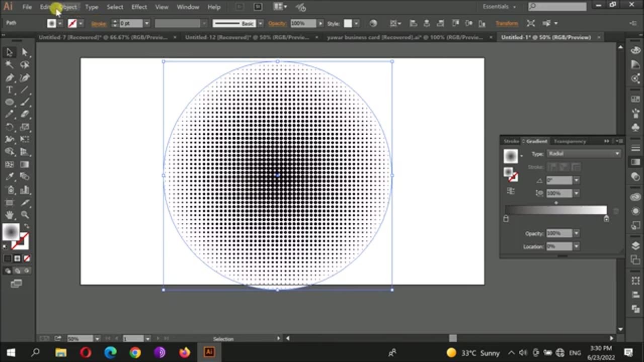
Task: Select the Blend tool
Action: coord(25,176)
